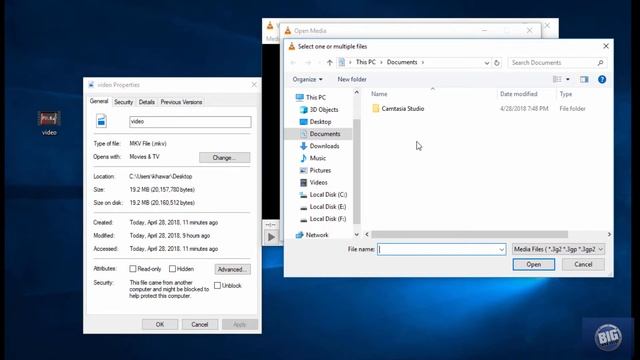Toggle the Read-only checkbox

coord(133,269)
